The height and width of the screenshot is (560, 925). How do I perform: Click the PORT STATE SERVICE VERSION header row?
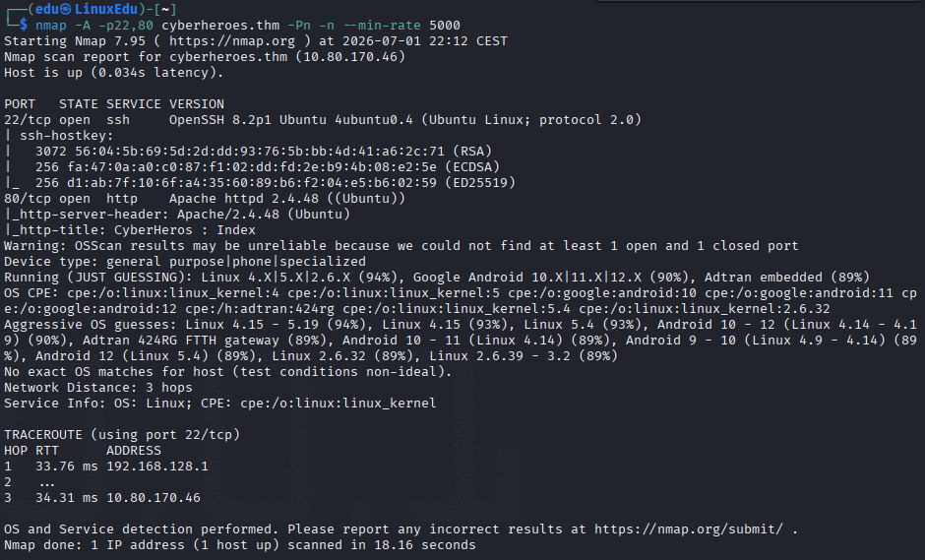[x=114, y=104]
